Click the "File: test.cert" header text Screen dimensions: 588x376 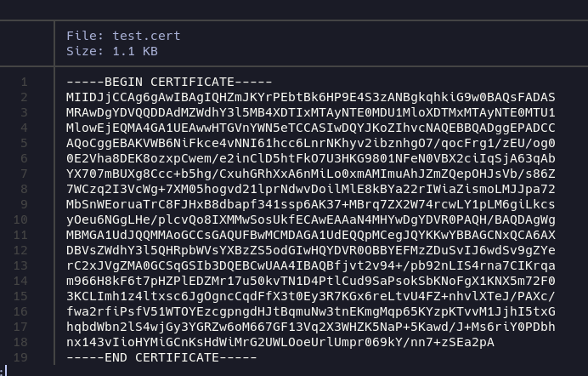[x=112, y=36]
